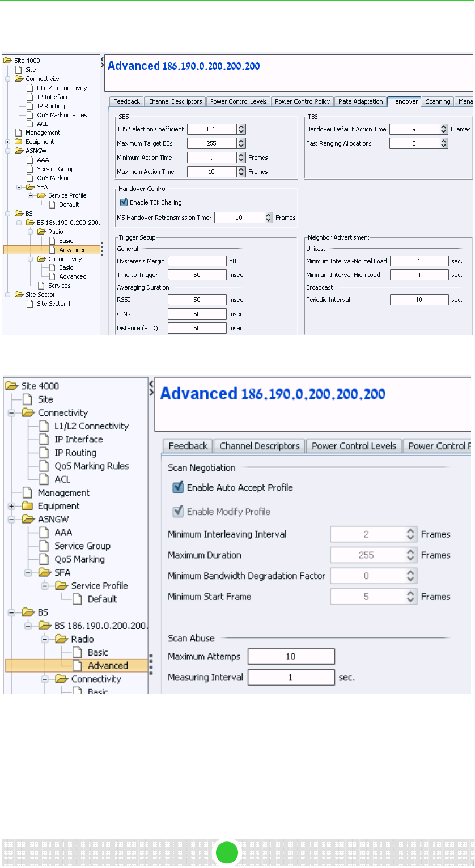
Task: Click ACL page icon in lower tree
Action: pyautogui.click(x=44, y=479)
